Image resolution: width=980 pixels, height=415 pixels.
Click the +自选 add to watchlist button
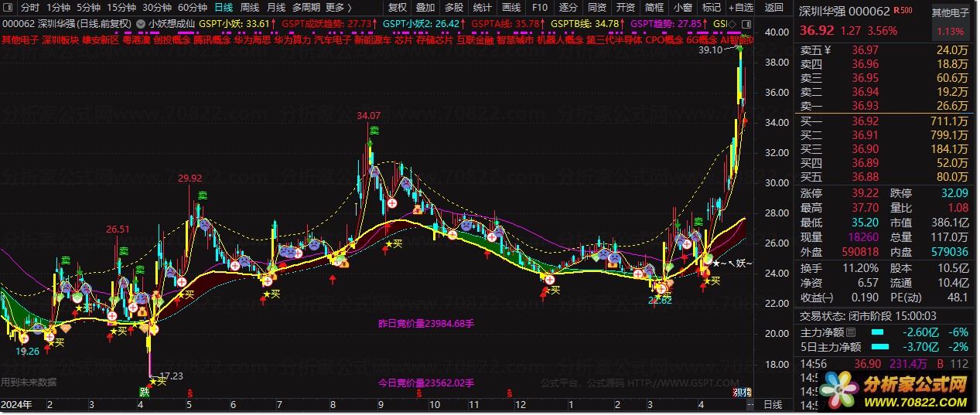741,8
